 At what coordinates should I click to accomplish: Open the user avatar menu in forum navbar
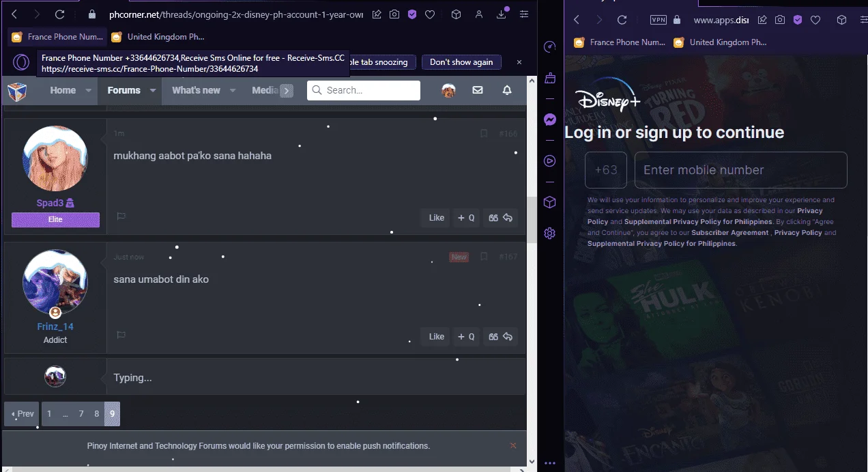coord(448,90)
